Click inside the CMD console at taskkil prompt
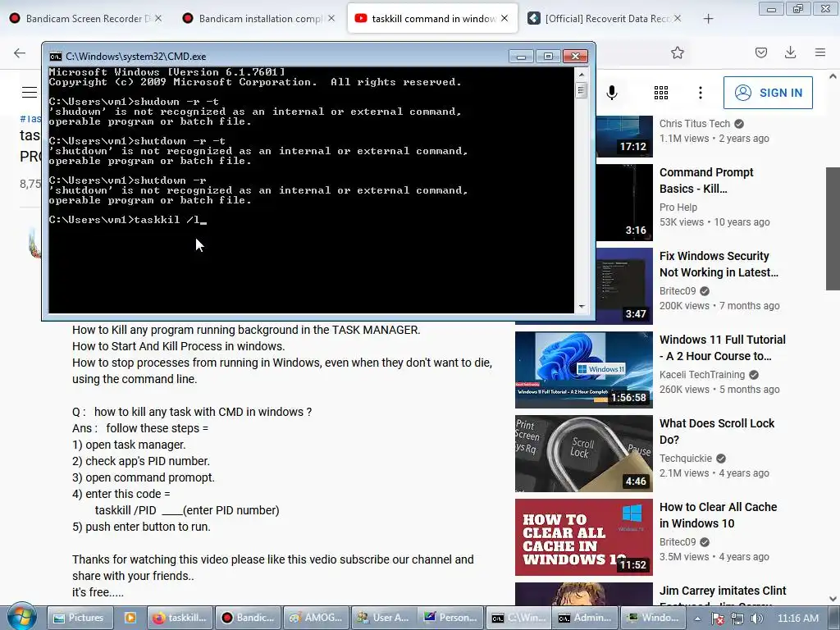840x630 pixels. pyautogui.click(x=127, y=220)
